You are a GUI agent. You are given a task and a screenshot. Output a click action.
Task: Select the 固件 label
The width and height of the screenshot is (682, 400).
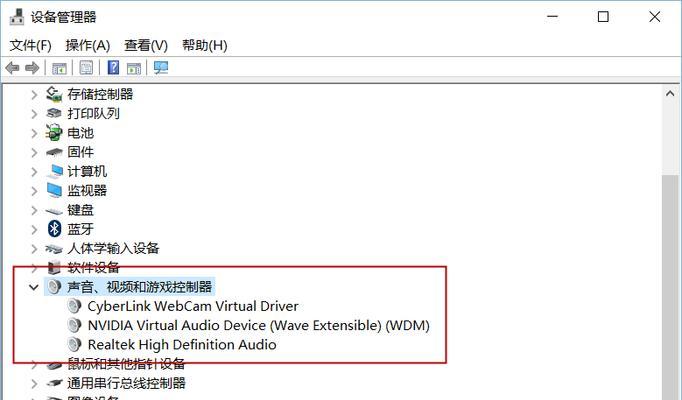[x=80, y=152]
